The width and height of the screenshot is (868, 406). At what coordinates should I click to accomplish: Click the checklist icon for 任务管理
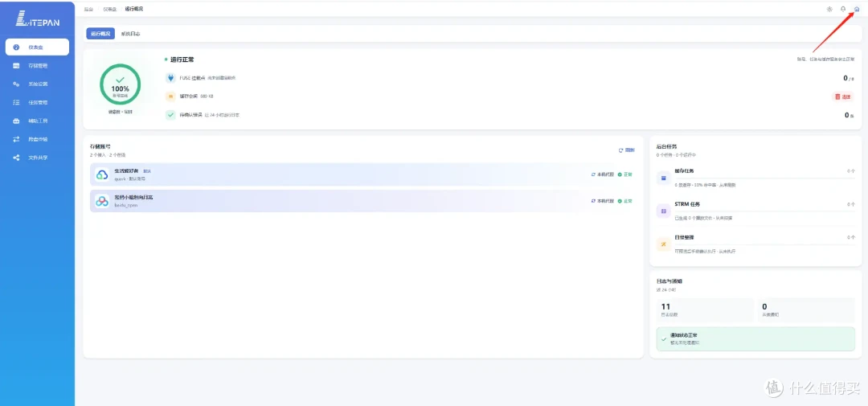[x=16, y=102]
